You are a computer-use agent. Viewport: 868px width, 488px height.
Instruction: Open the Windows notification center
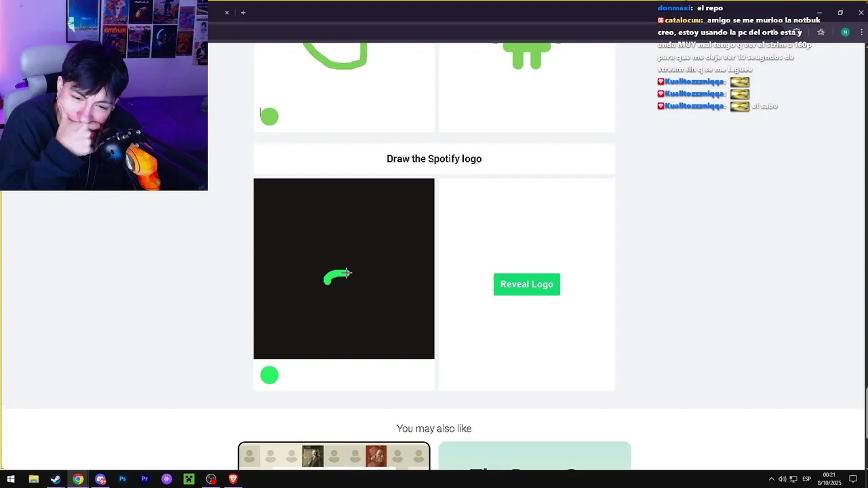tap(853, 479)
